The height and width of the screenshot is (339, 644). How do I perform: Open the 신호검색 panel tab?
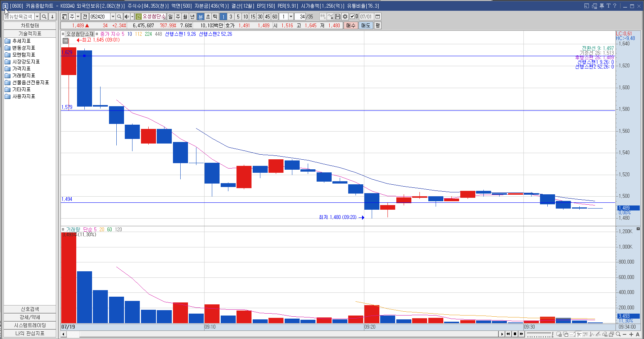click(x=30, y=309)
